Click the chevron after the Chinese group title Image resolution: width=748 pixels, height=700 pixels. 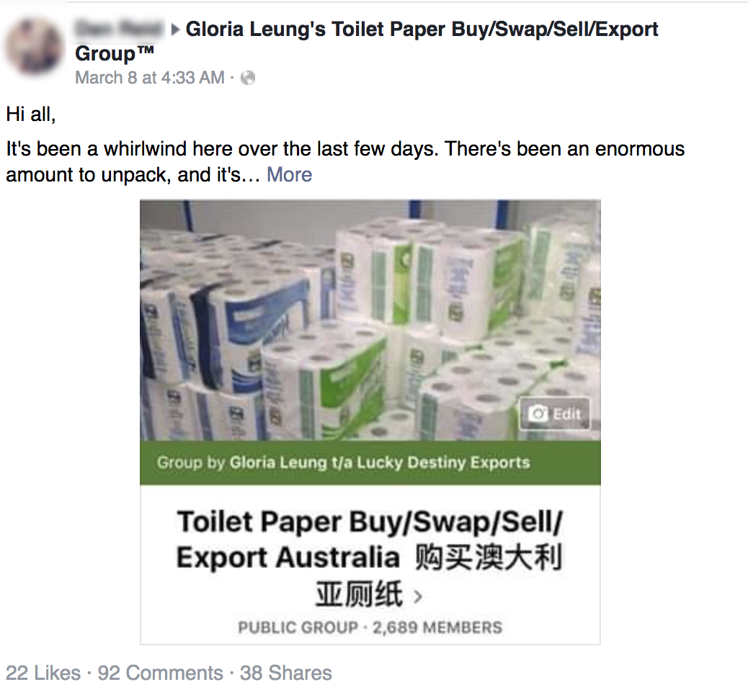(418, 597)
